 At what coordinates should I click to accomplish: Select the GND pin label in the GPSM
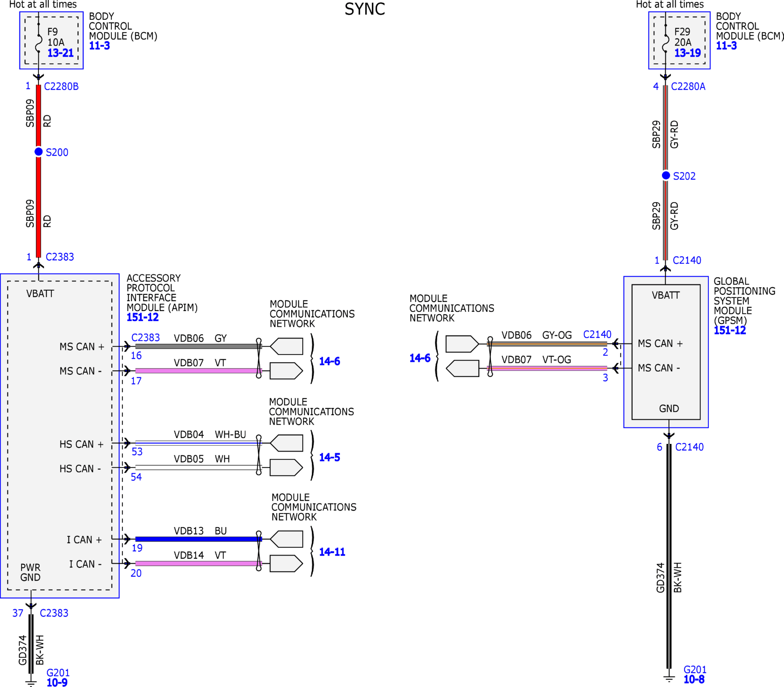click(669, 409)
